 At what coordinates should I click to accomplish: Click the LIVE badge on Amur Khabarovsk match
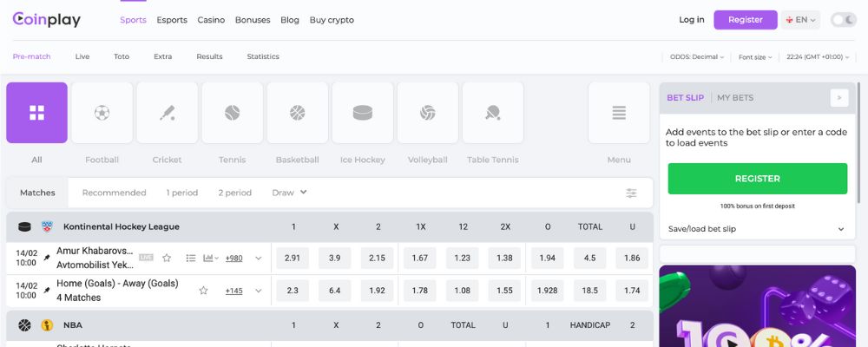pyautogui.click(x=146, y=258)
